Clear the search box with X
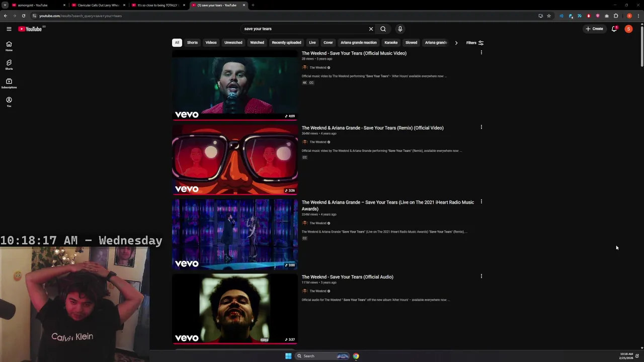This screenshot has width=644, height=362. pos(371,29)
